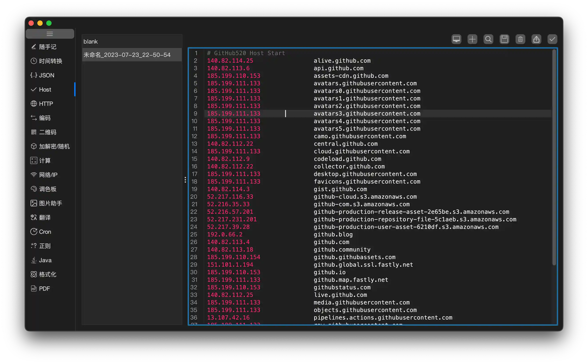
Task: Save the host file with the floppy icon
Action: pyautogui.click(x=504, y=39)
